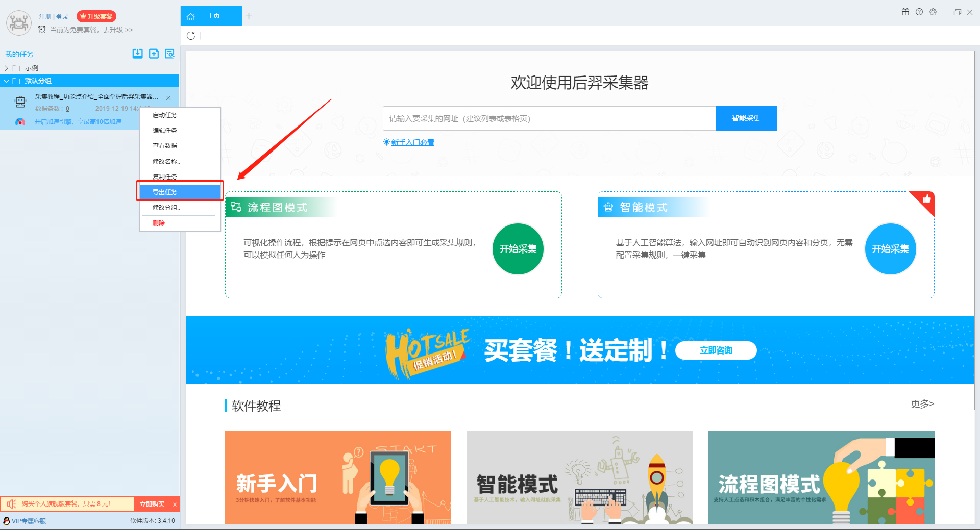Click the help question mark icon
980x530 pixels.
click(919, 12)
